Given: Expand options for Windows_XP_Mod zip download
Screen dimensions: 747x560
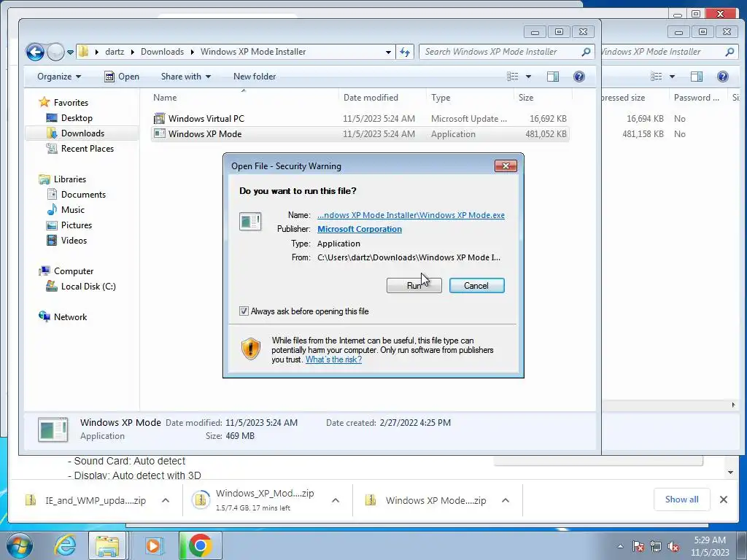Looking at the screenshot, I should coord(336,500).
